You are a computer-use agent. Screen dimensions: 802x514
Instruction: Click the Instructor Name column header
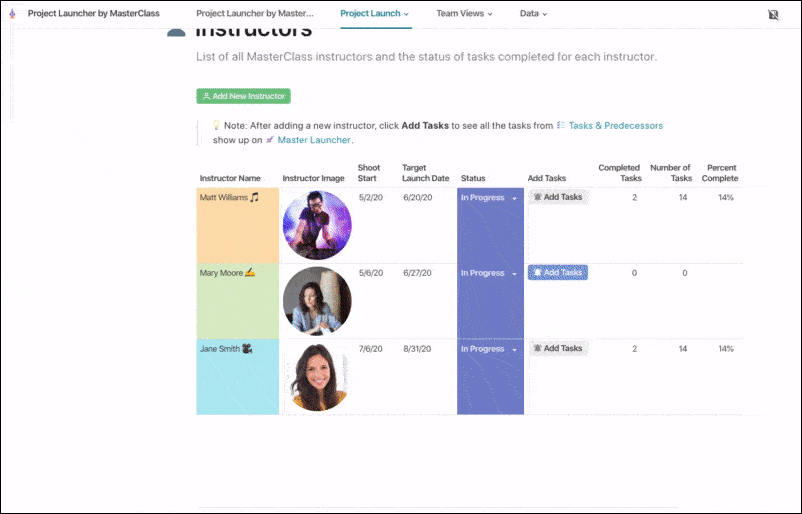click(x=230, y=178)
